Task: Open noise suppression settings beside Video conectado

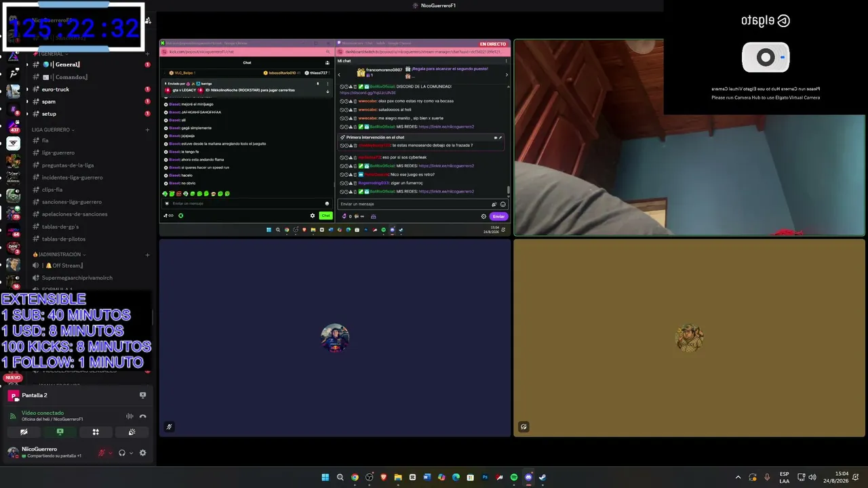Action: click(x=130, y=416)
